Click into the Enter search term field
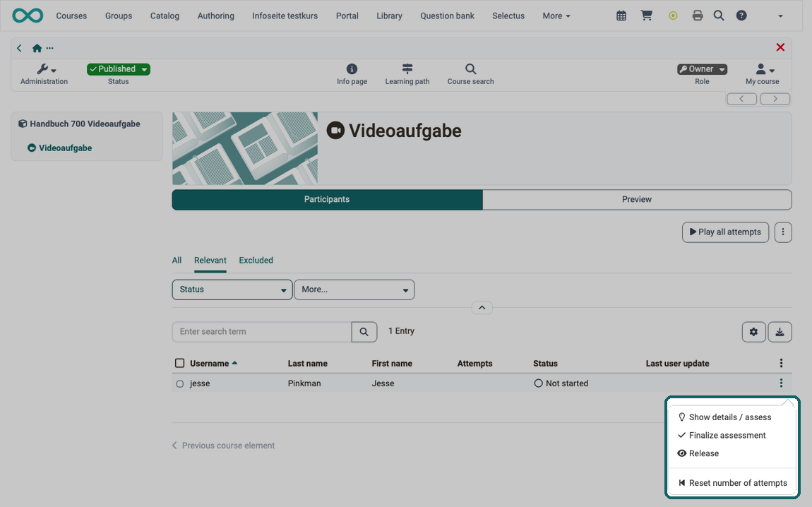812x507 pixels. (262, 332)
